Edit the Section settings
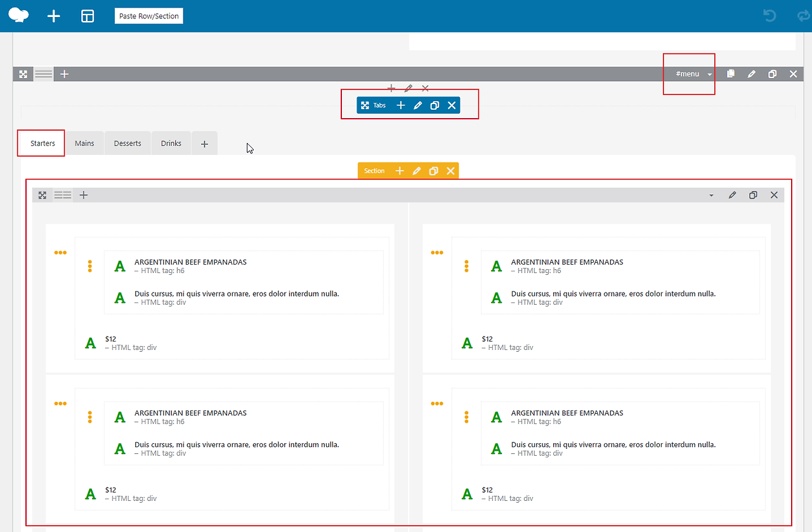Screen dimensions: 812x532 point(417,171)
